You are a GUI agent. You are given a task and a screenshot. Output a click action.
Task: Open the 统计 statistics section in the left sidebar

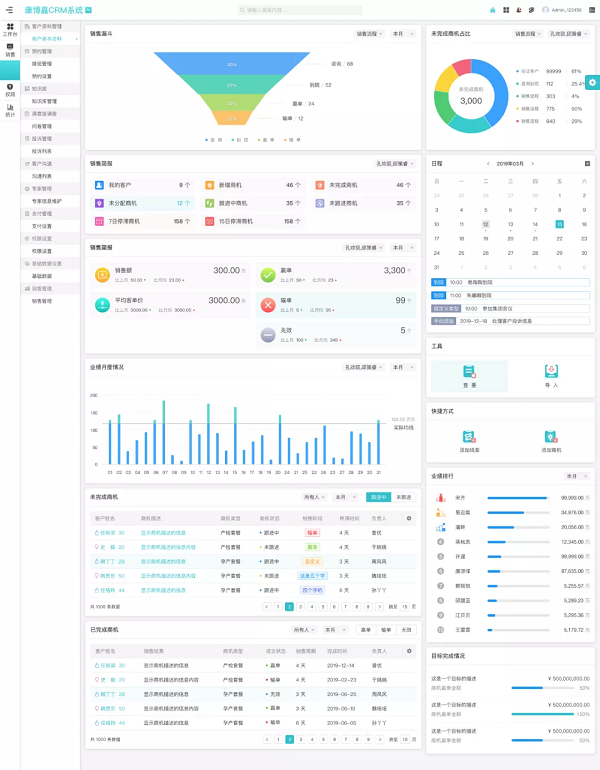(10, 111)
